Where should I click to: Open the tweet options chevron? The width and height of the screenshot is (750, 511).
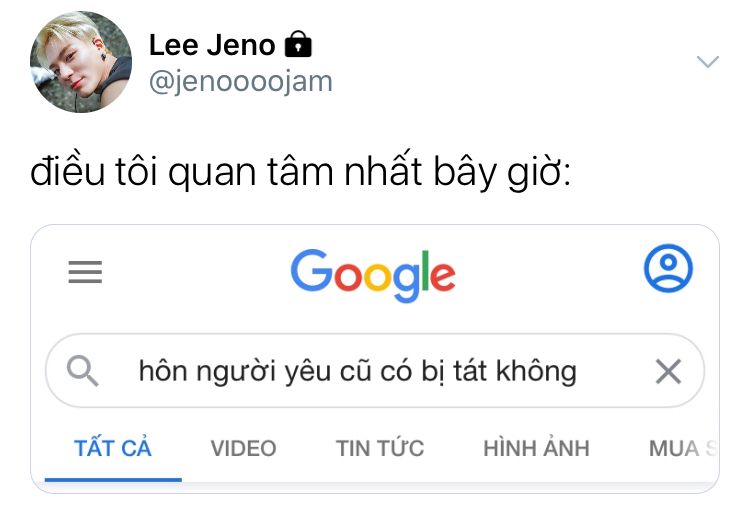point(707,62)
